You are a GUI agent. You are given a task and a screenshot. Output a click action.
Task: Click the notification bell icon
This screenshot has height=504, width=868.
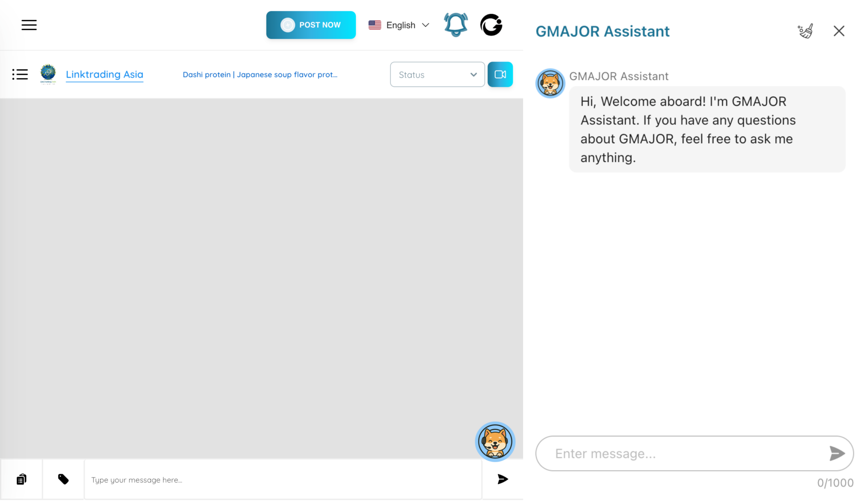coord(455,25)
